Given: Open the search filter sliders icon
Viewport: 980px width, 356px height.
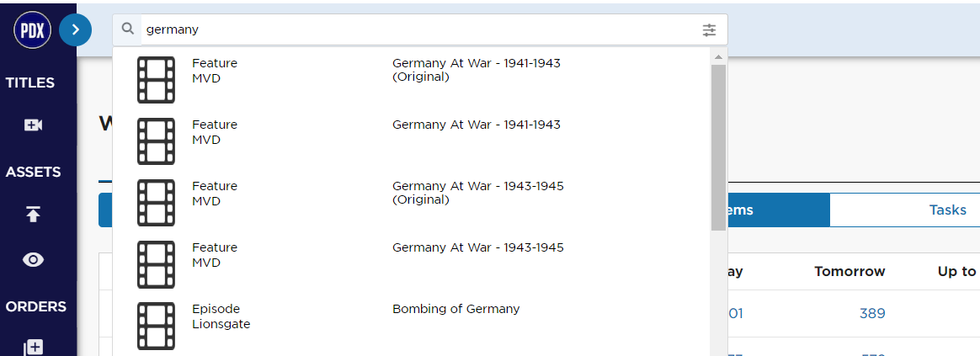Looking at the screenshot, I should [710, 29].
